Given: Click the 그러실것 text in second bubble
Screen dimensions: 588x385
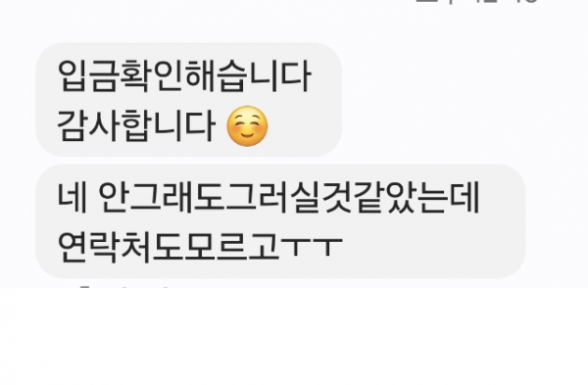Looking at the screenshot, I should click(289, 198).
